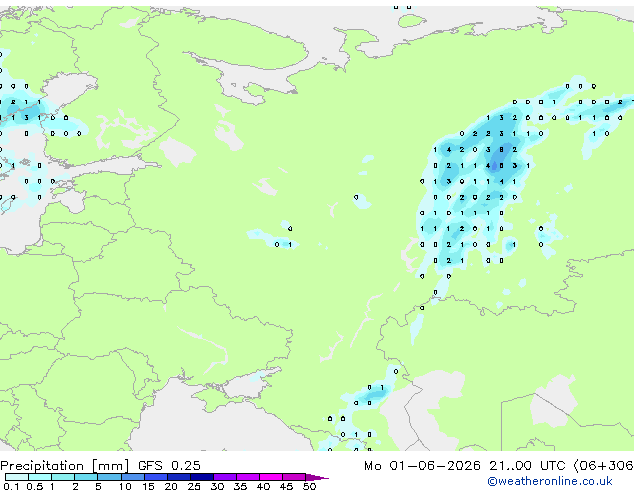Click the '10' legend scale label
The height and width of the screenshot is (490, 634).
click(x=125, y=486)
